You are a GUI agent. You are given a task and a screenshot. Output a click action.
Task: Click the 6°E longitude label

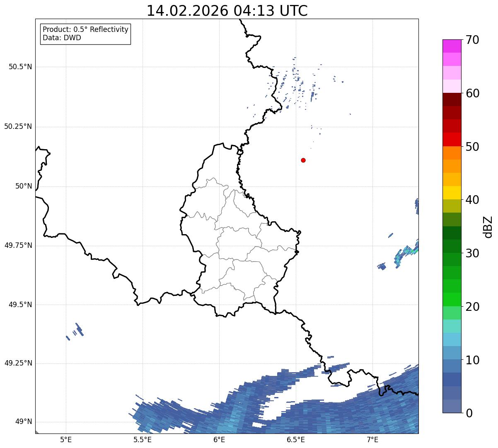point(219,439)
